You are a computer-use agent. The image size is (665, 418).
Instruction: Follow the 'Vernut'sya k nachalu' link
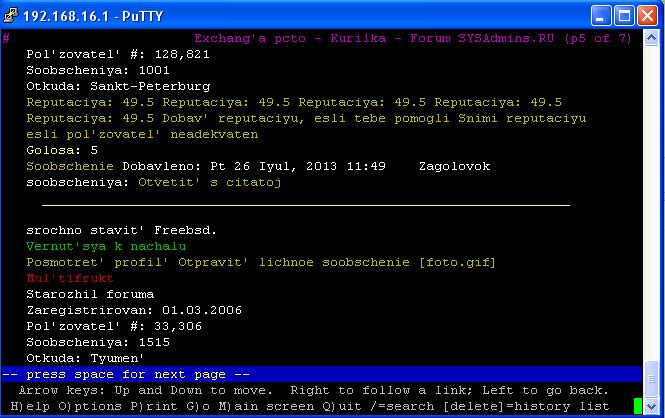106,246
